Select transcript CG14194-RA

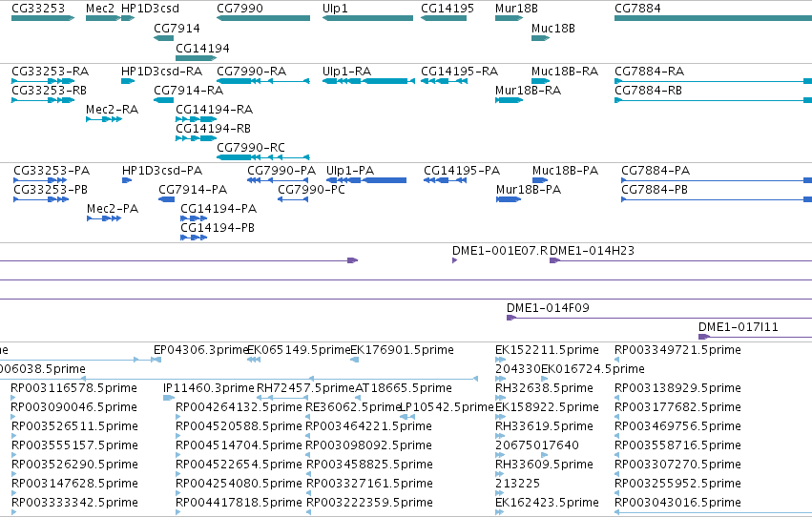(x=215, y=110)
